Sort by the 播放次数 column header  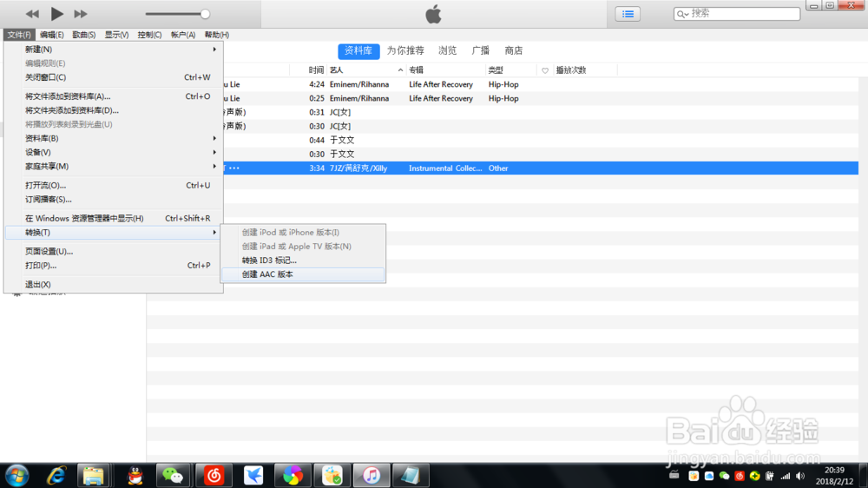(x=584, y=70)
